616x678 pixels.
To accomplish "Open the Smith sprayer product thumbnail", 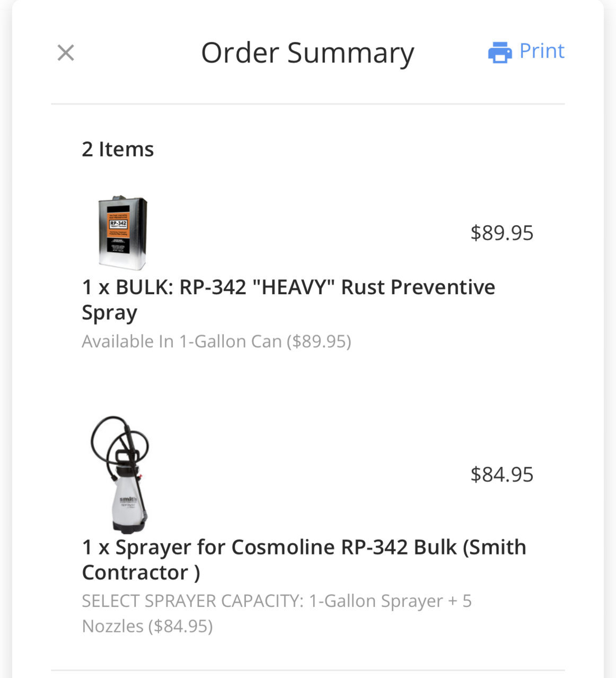I will [120, 474].
